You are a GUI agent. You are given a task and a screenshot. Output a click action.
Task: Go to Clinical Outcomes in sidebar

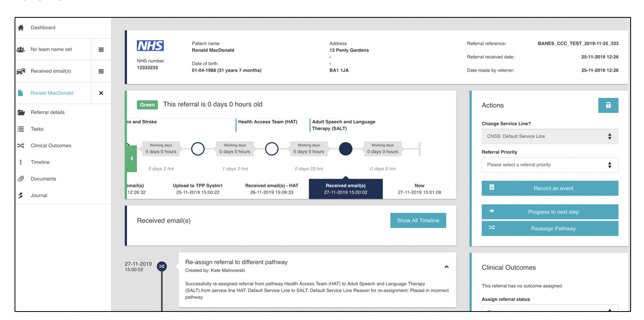pyautogui.click(x=51, y=146)
